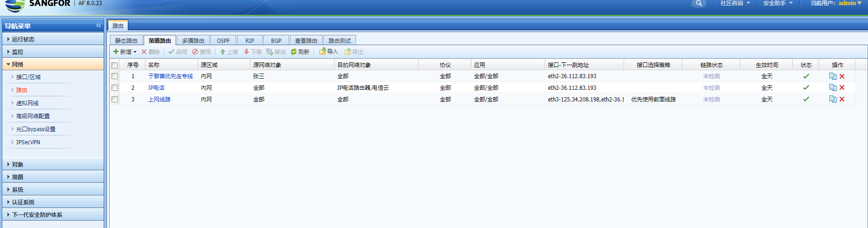The width and height of the screenshot is (868, 228).
Task: Click 未检测 link status in row 1
Action: 711,76
